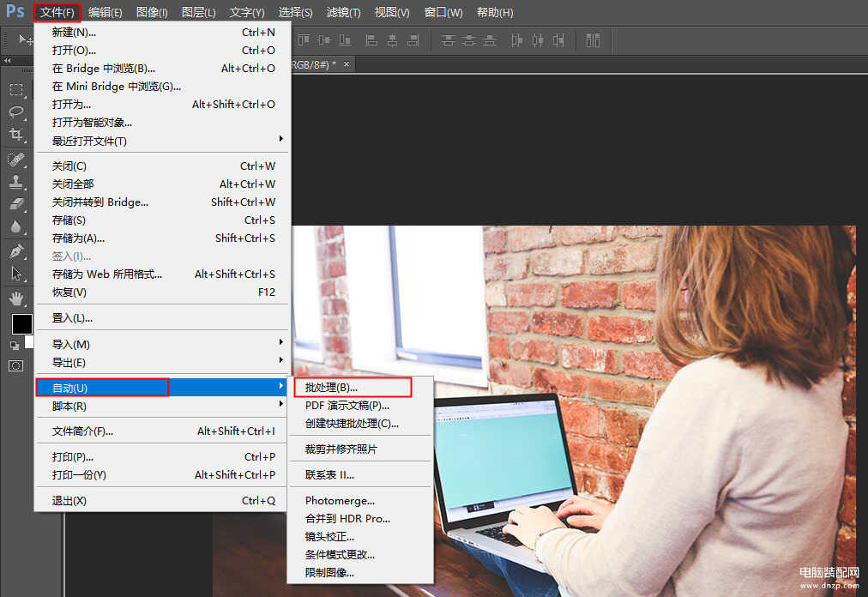Click the white background color swatch
Image resolution: width=868 pixels, height=597 pixels.
pyautogui.click(x=29, y=341)
